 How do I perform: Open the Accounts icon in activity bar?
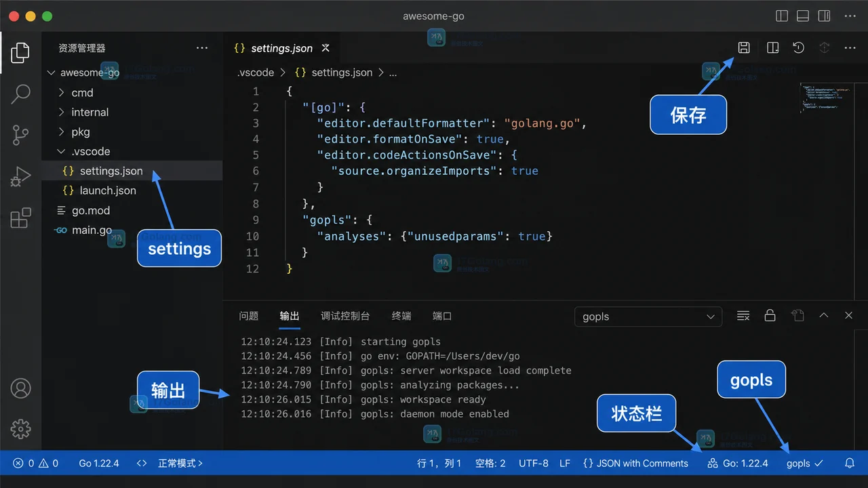(21, 388)
